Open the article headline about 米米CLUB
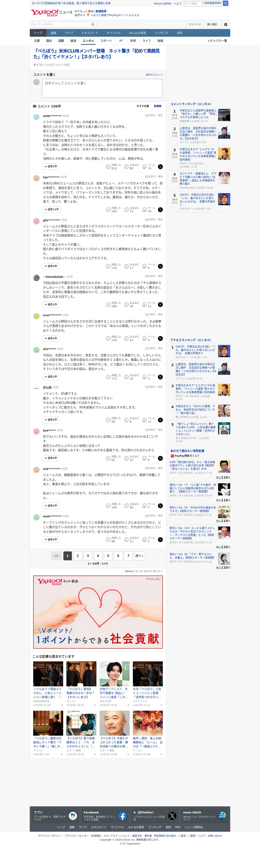This screenshot has width=260, height=868. pos(97,54)
